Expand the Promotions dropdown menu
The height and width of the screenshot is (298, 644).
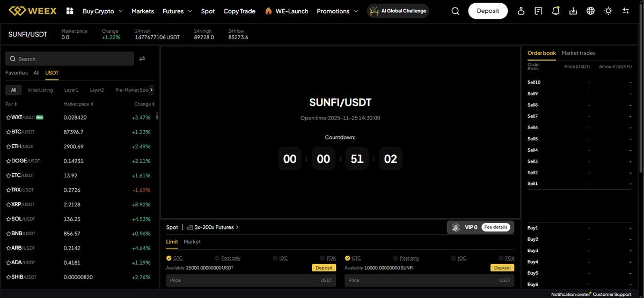pos(337,11)
